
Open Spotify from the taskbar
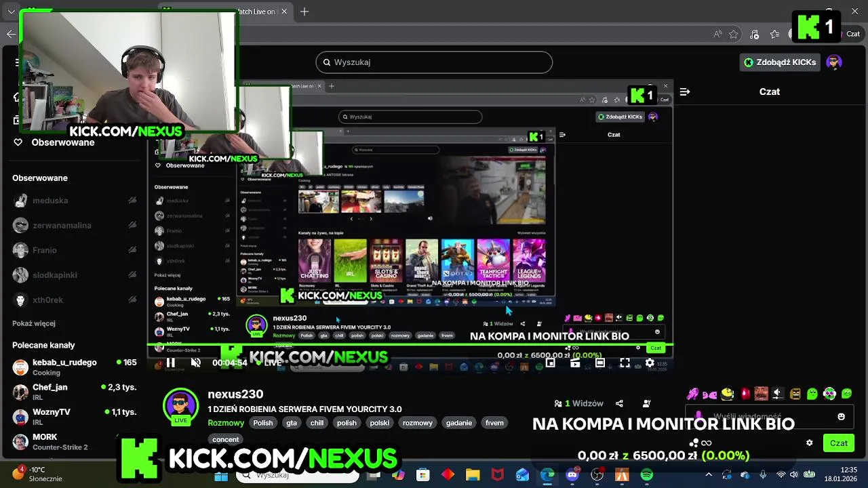(x=647, y=475)
